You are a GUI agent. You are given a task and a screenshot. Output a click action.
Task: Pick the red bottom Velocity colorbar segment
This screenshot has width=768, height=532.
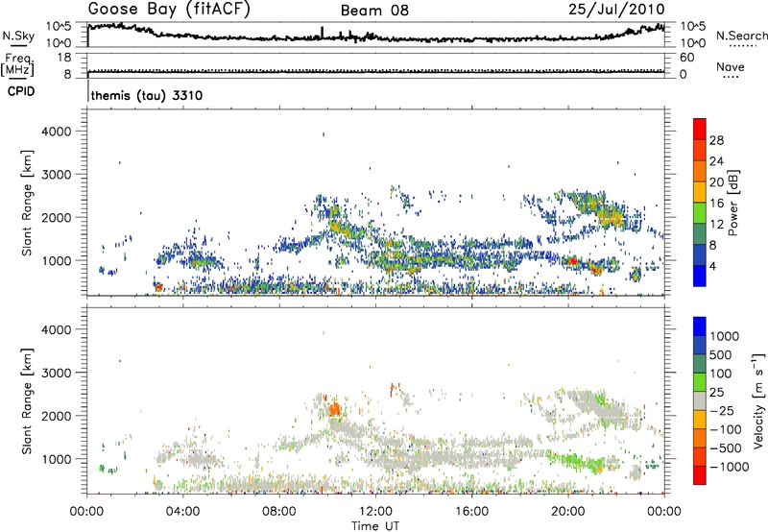point(700,475)
